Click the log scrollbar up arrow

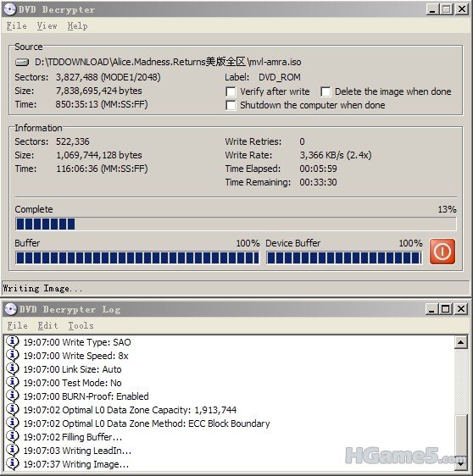point(461,342)
